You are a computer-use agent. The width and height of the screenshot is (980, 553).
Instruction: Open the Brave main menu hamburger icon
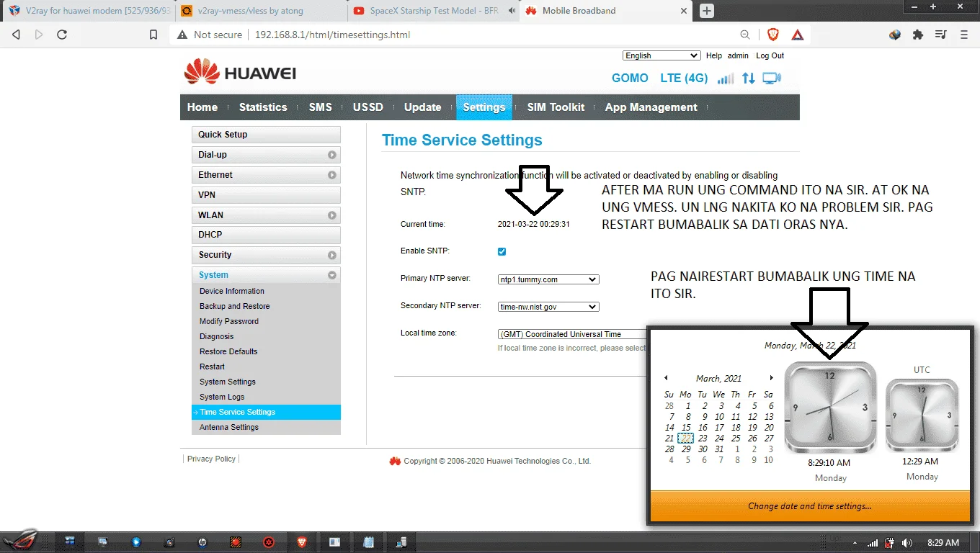click(x=964, y=35)
